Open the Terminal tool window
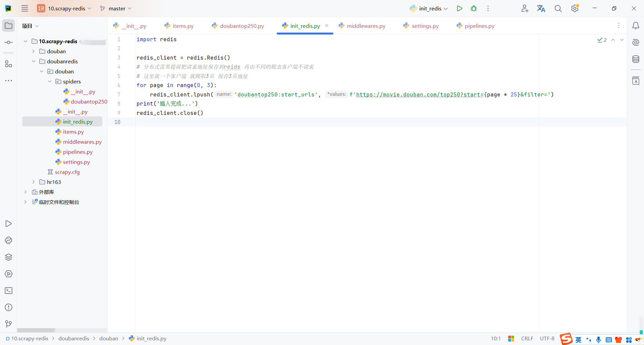Viewport: 644px width, 345px height. (x=9, y=291)
